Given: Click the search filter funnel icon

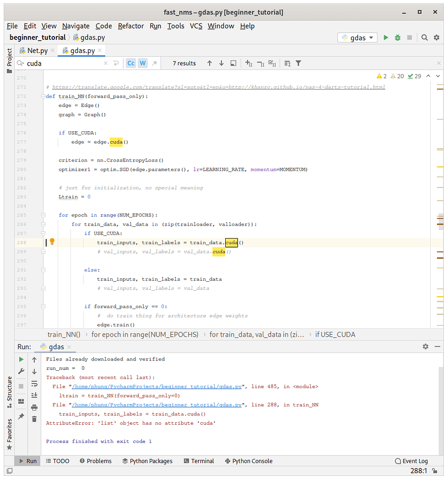Looking at the screenshot, I should tap(298, 63).
